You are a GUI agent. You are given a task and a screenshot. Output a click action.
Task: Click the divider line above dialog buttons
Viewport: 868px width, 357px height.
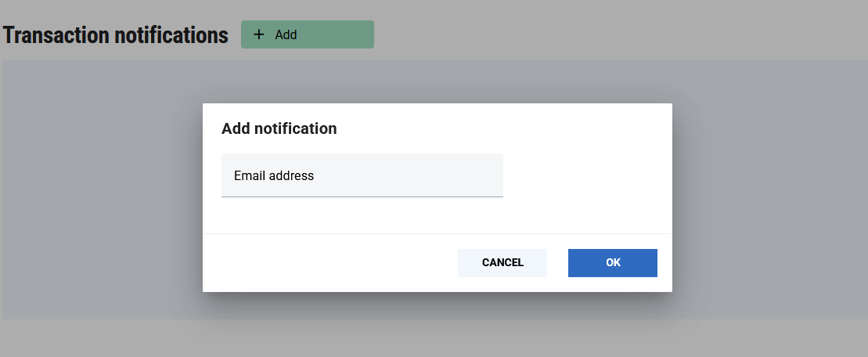click(437, 233)
